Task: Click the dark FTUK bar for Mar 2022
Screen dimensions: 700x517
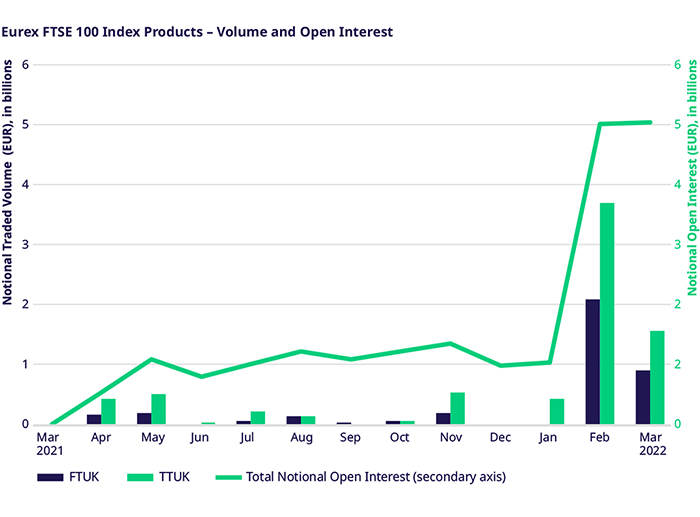Action: [642, 397]
